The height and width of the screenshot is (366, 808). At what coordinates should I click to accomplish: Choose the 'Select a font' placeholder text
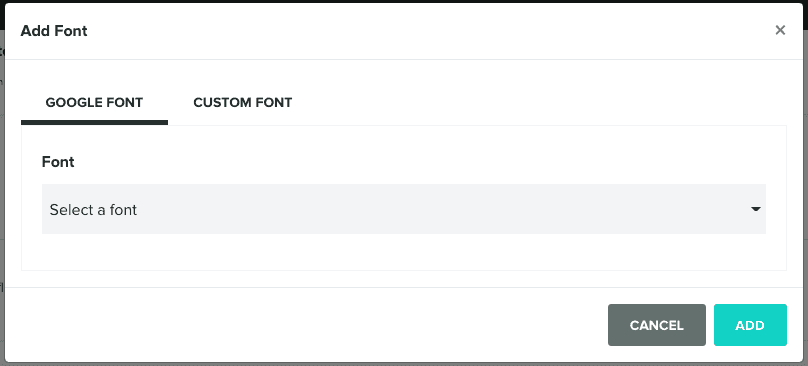pyautogui.click(x=93, y=210)
